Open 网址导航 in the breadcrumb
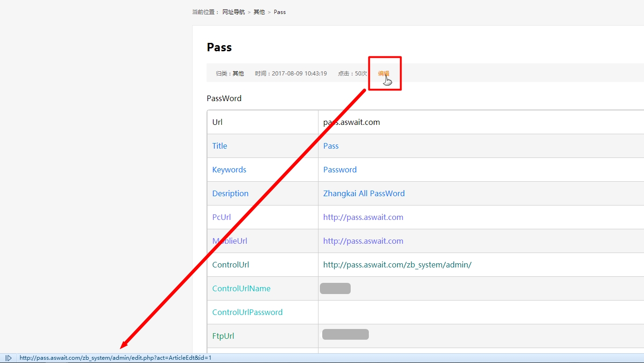Image resolution: width=644 pixels, height=363 pixels. 233,12
